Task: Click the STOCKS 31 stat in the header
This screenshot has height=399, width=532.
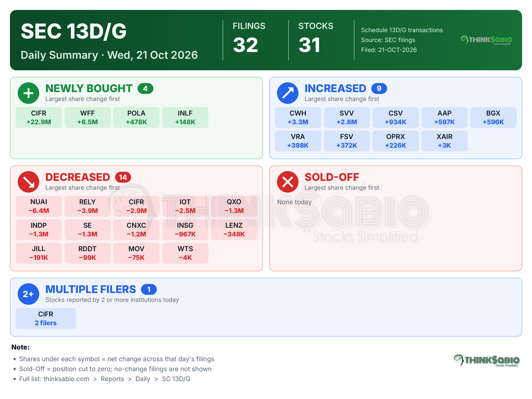Action: 316,38
